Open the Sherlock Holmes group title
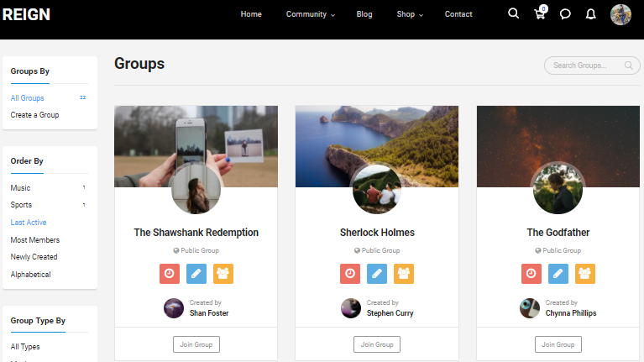Screen dimensions: 644x362 point(377,233)
